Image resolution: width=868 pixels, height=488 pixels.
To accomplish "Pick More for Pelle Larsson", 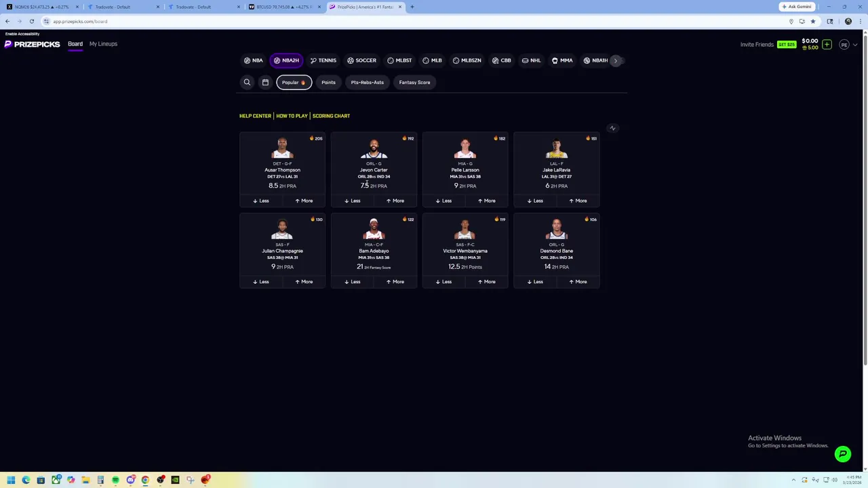I will click(486, 201).
